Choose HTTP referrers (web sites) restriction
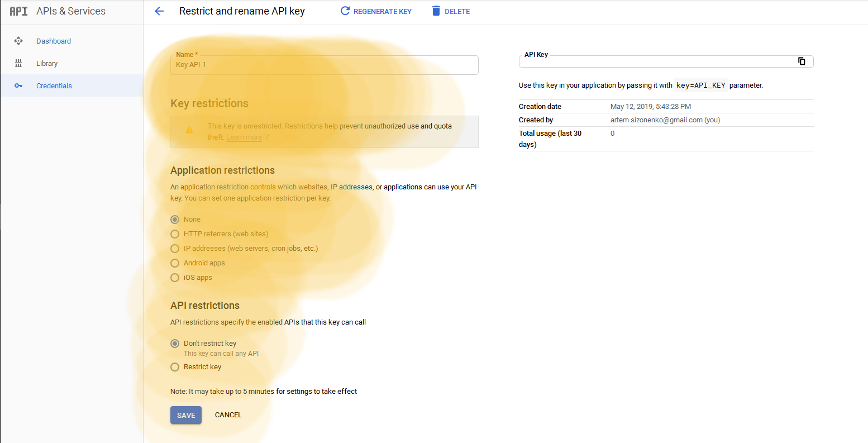Viewport: 868px width, 443px height. [x=175, y=234]
